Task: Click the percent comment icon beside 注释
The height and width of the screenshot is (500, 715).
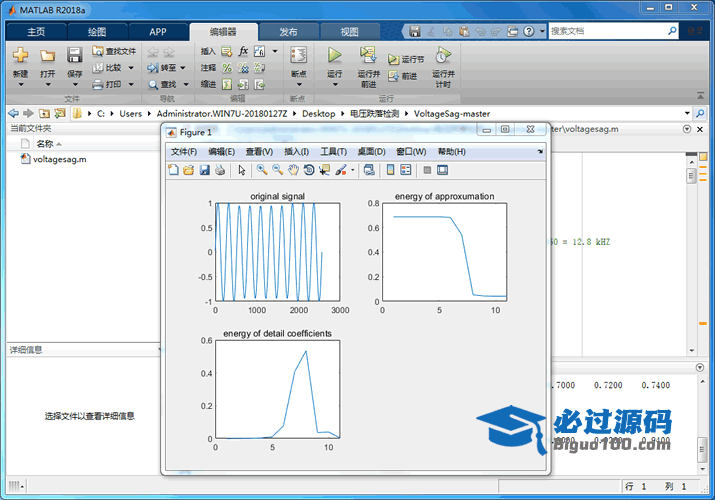Action: [227, 68]
